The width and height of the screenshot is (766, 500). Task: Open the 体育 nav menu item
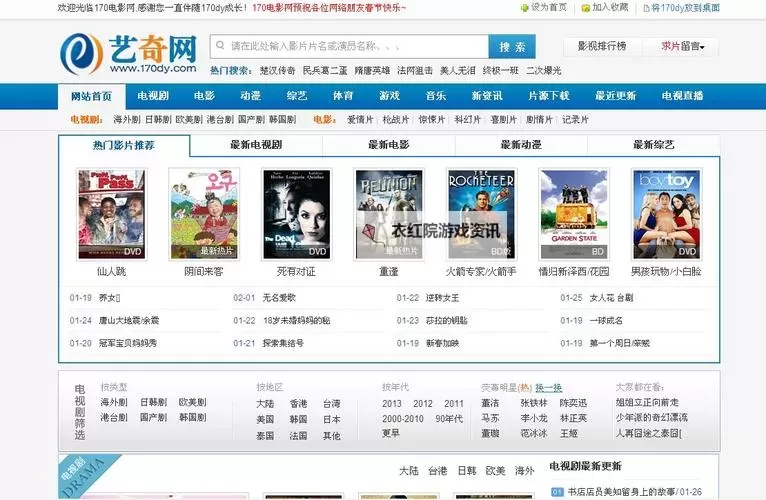pos(343,96)
